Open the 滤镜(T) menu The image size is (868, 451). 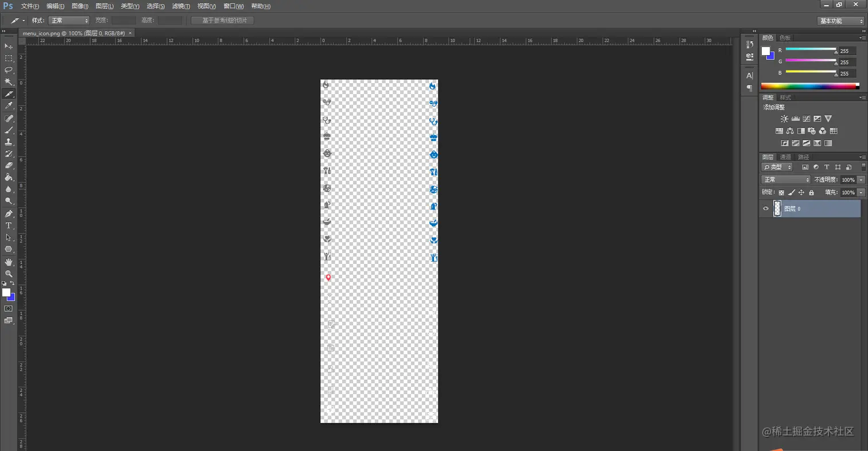pos(181,6)
